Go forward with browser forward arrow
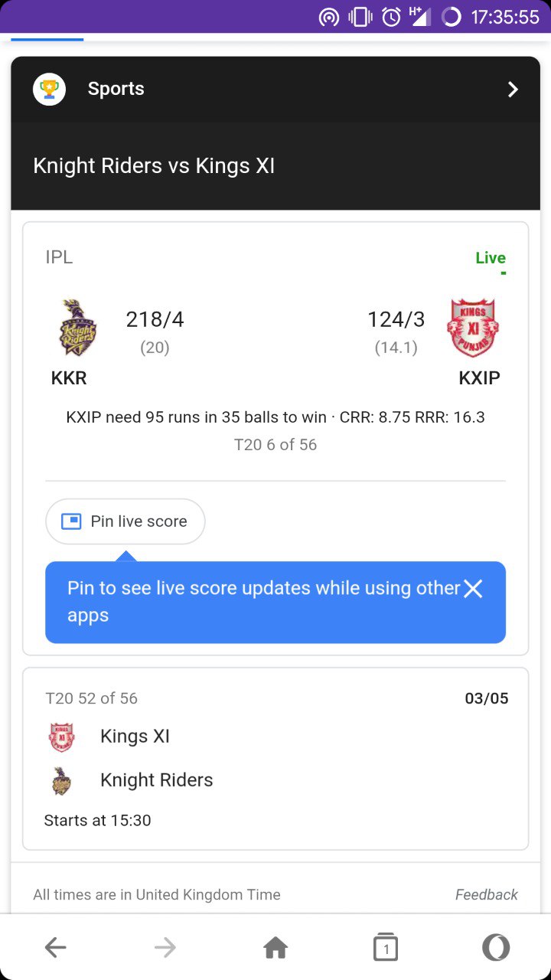The width and height of the screenshot is (551, 980). [x=165, y=948]
